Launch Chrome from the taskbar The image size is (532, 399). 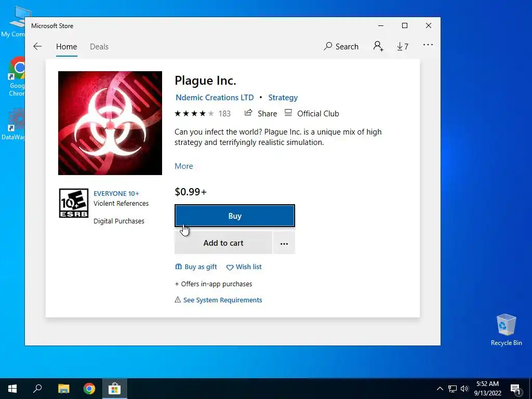click(89, 389)
